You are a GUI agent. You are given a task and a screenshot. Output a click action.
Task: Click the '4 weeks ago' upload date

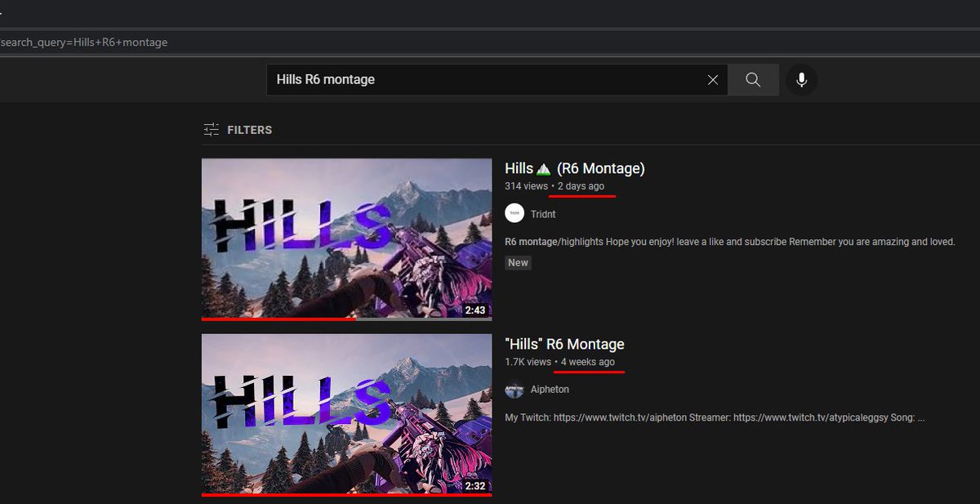click(x=588, y=362)
